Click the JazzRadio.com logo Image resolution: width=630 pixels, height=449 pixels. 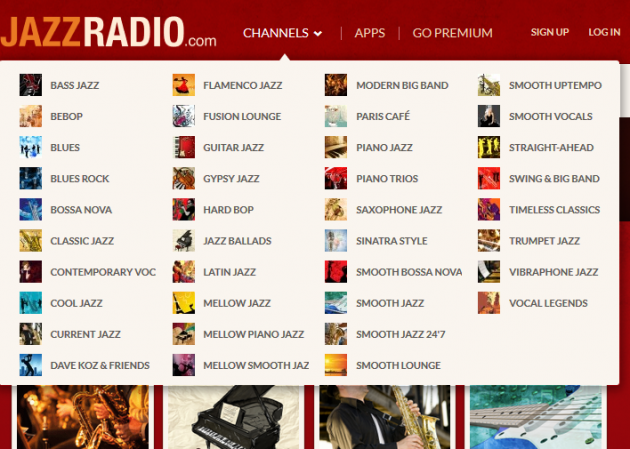click(x=108, y=30)
